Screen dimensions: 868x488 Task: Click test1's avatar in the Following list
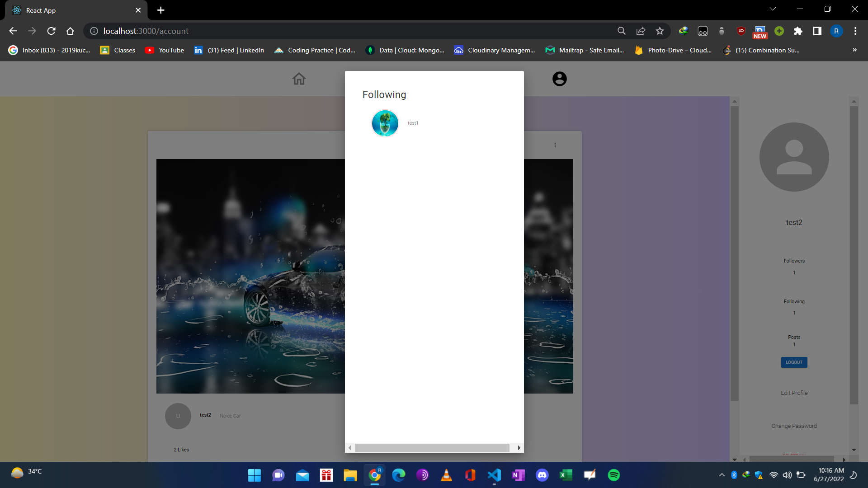coord(385,123)
